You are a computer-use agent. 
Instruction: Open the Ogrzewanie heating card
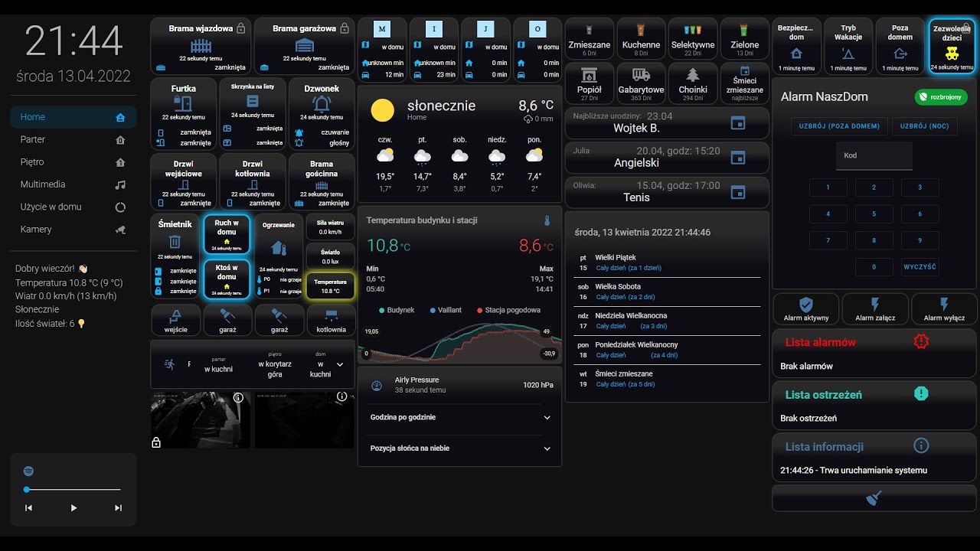[279, 258]
